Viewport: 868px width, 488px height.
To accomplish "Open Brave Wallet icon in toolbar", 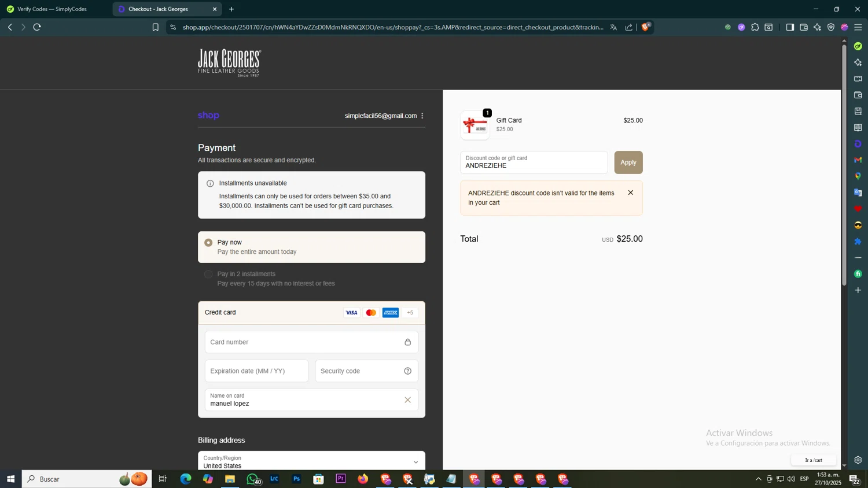I will (x=804, y=27).
